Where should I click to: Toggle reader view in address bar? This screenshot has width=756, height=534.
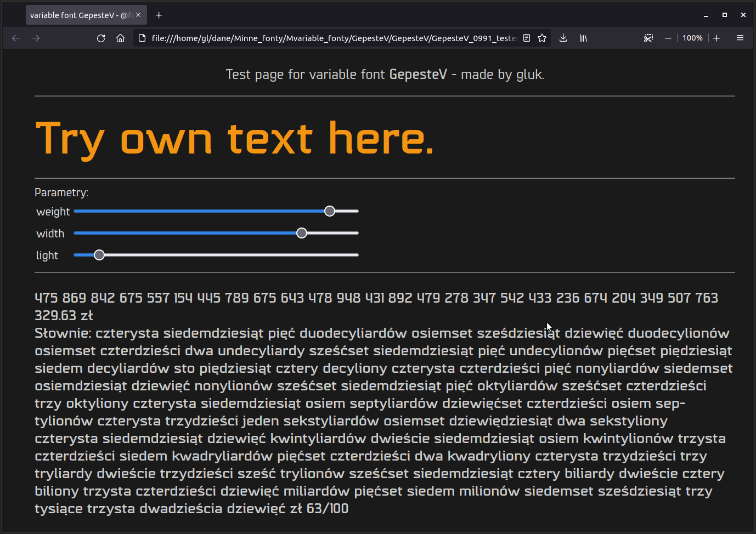(527, 38)
